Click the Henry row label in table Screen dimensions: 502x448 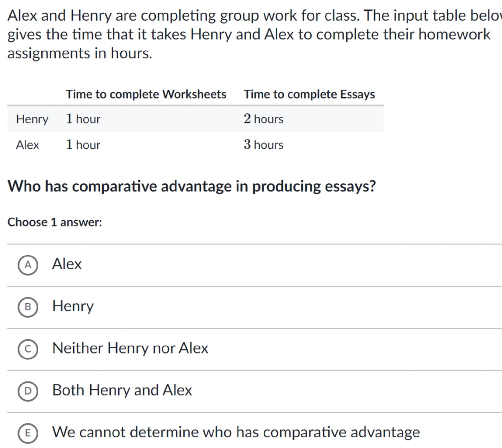coord(32,119)
